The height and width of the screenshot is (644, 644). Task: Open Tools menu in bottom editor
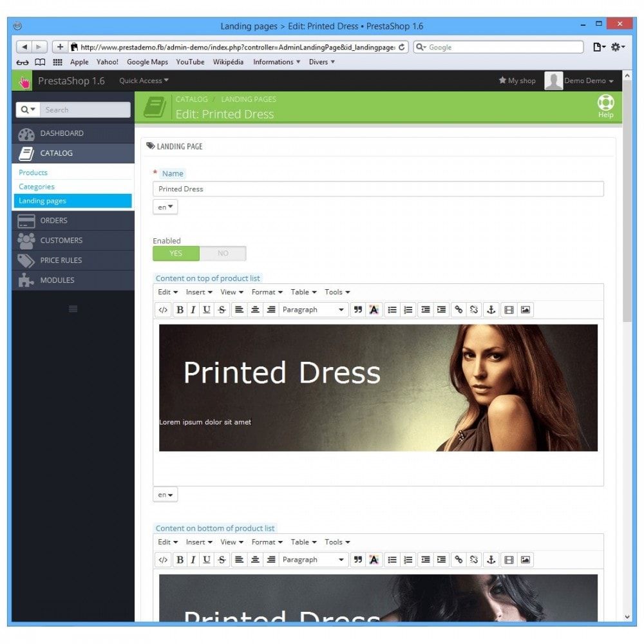[x=337, y=542]
